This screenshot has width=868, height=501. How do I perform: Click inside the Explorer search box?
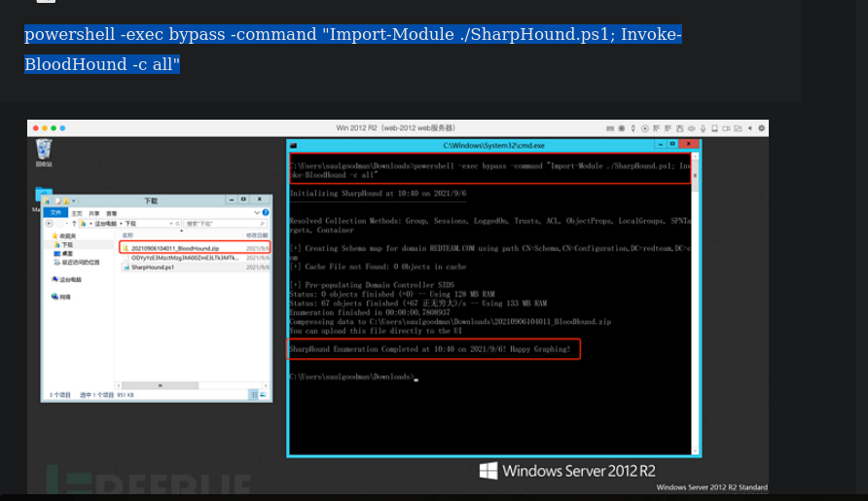(x=225, y=224)
